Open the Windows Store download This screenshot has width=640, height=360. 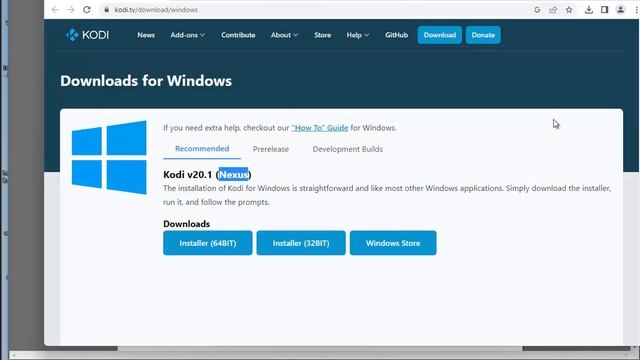tap(393, 243)
